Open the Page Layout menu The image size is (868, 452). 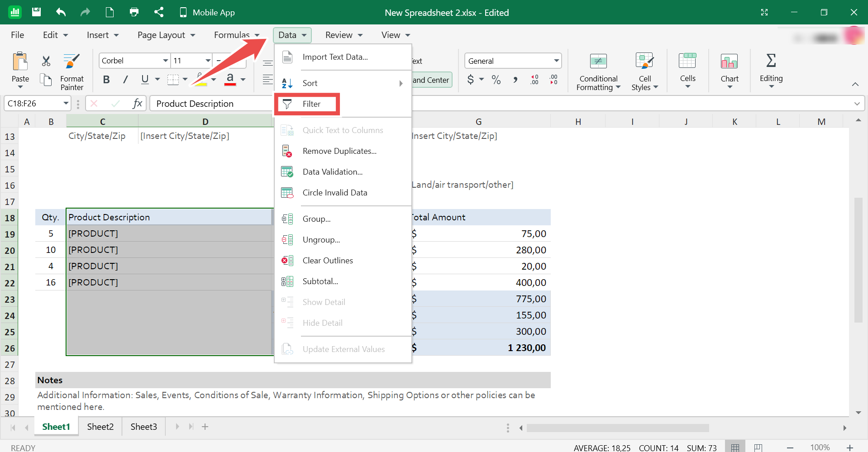[166, 35]
